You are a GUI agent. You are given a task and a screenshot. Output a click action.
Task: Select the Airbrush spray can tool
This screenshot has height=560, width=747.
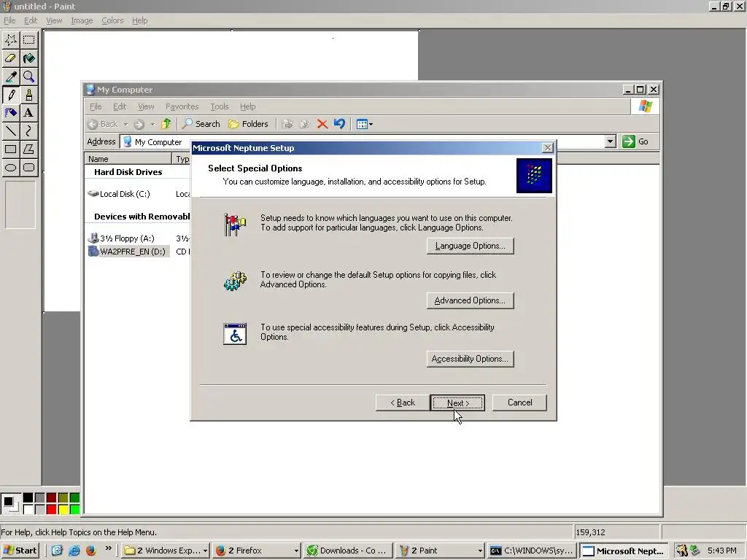pyautogui.click(x=11, y=113)
